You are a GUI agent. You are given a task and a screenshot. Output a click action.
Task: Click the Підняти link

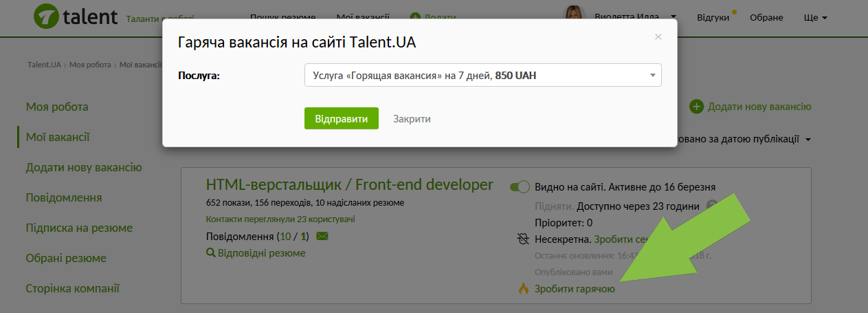553,206
